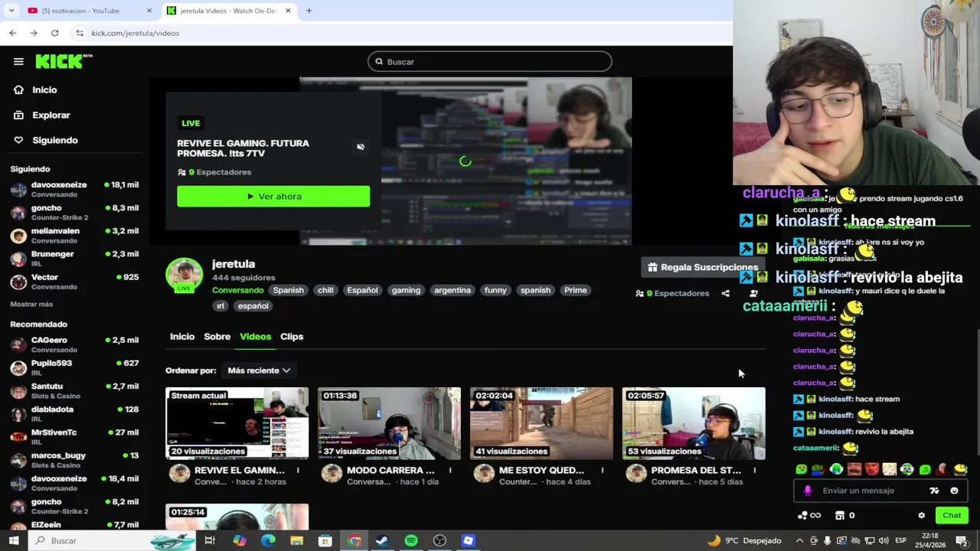
Task: Click the channel points infinity icon
Action: click(809, 516)
